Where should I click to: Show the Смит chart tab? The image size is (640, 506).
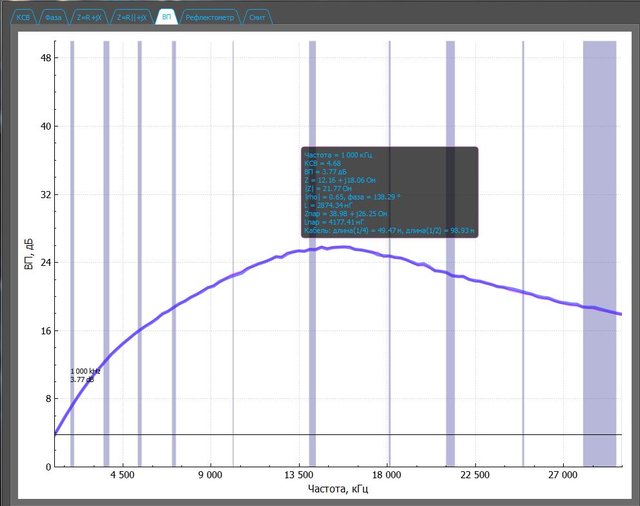tap(256, 18)
